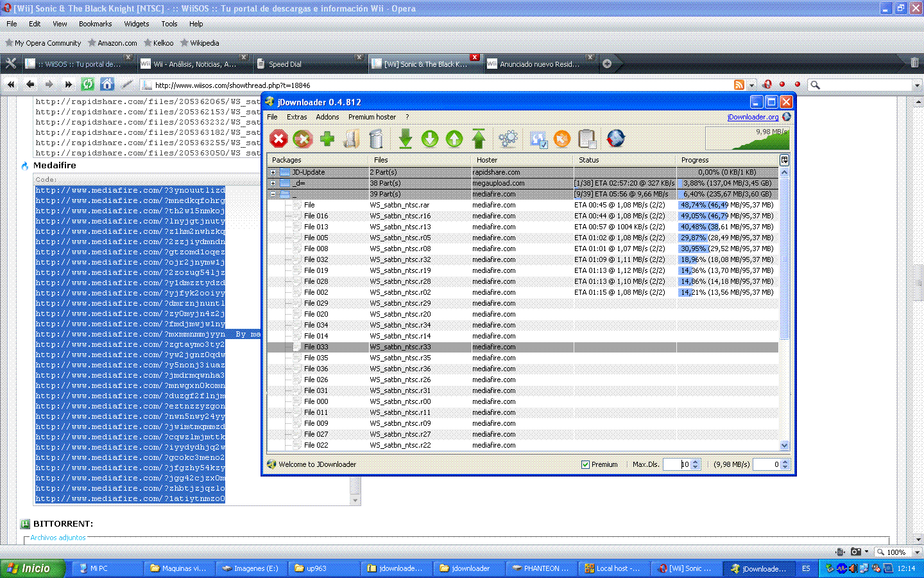Screen dimensions: 924x578
Task: Decrease Max.Dls. with down spinner arrow
Action: (x=696, y=467)
